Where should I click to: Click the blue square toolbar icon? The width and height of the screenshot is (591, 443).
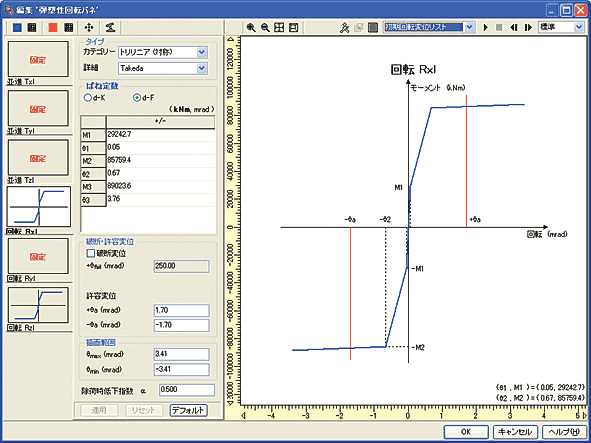click(x=17, y=27)
